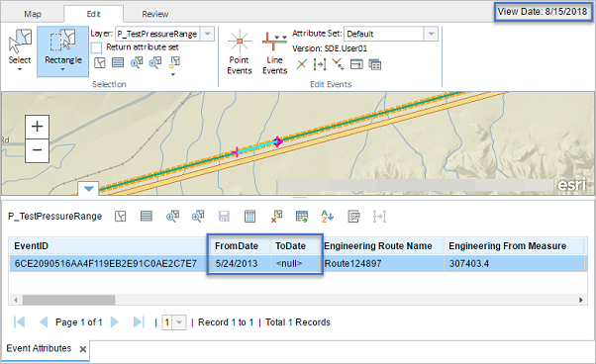Click the green bracket arrow events icon

pos(319,64)
